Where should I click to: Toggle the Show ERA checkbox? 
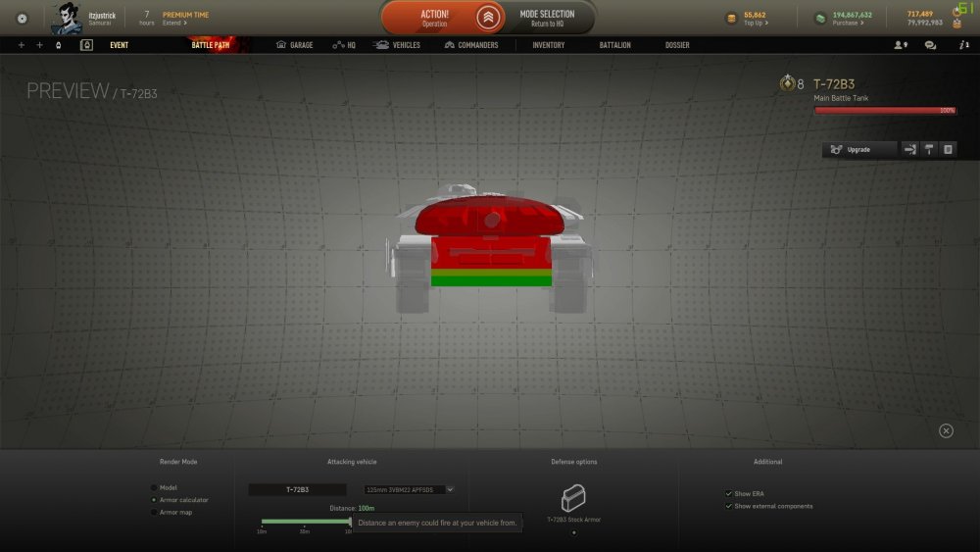[x=728, y=494]
